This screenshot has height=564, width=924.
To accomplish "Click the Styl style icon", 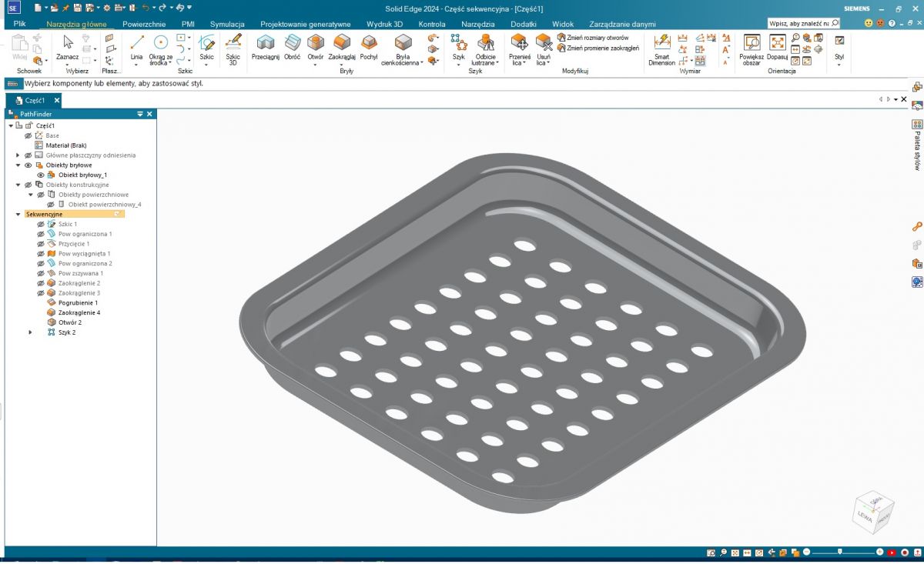I will (839, 41).
